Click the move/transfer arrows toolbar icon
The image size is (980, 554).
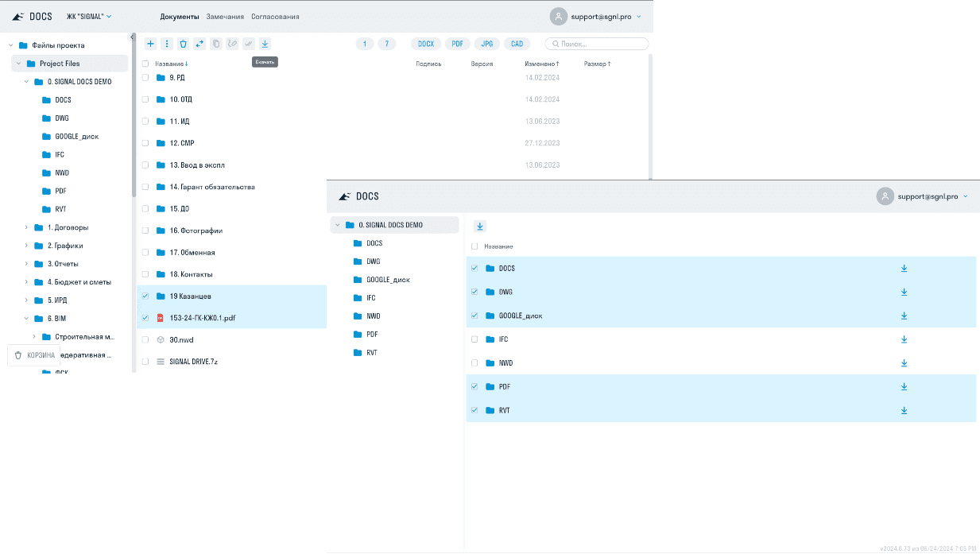(x=199, y=44)
